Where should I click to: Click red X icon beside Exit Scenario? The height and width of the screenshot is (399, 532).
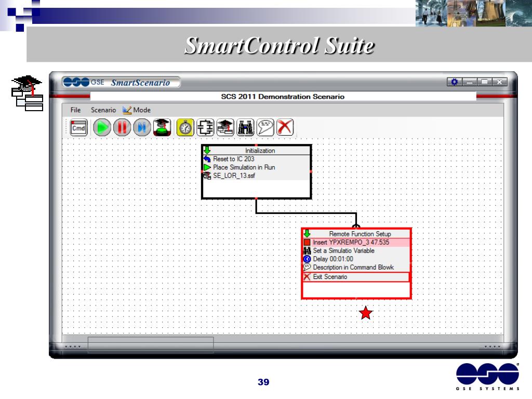tap(307, 277)
